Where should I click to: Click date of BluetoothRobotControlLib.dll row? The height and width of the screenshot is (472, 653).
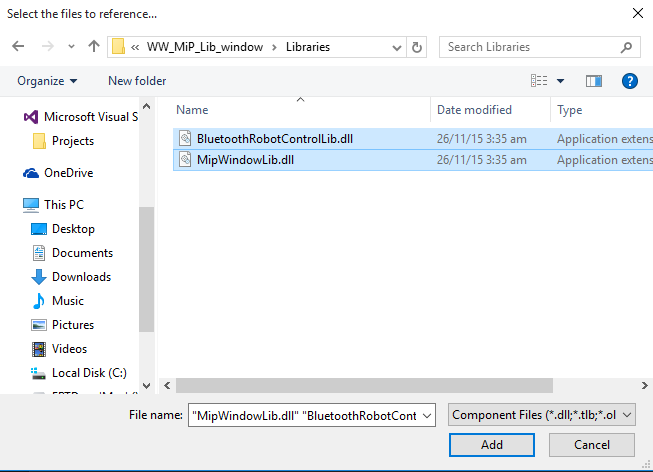(481, 139)
